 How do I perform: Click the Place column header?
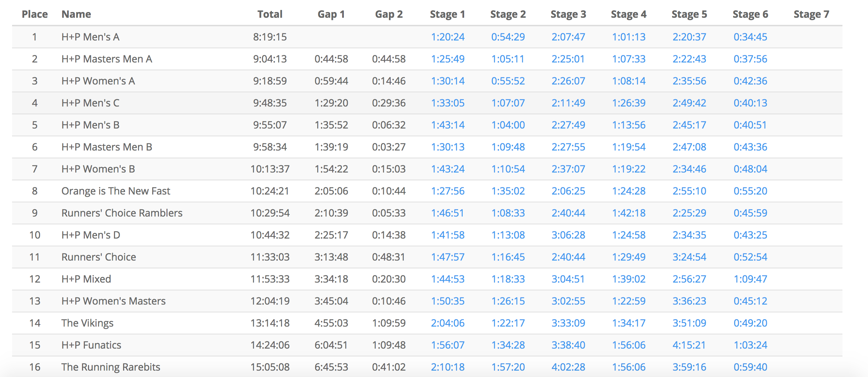35,14
